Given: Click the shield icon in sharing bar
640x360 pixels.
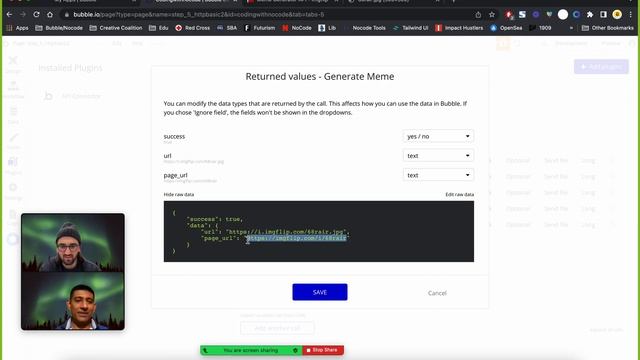Looking at the screenshot, I should (x=295, y=350).
